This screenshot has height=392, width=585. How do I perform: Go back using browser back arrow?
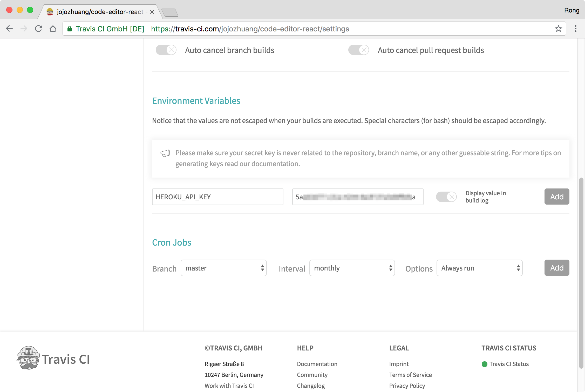[9, 29]
